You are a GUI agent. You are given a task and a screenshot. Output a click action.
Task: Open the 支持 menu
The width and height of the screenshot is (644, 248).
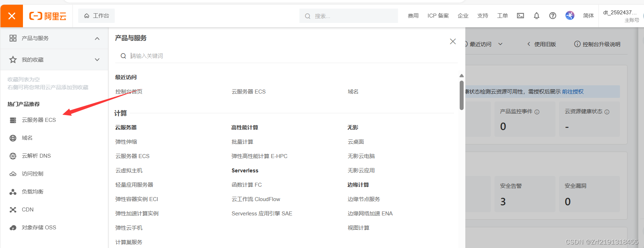483,16
